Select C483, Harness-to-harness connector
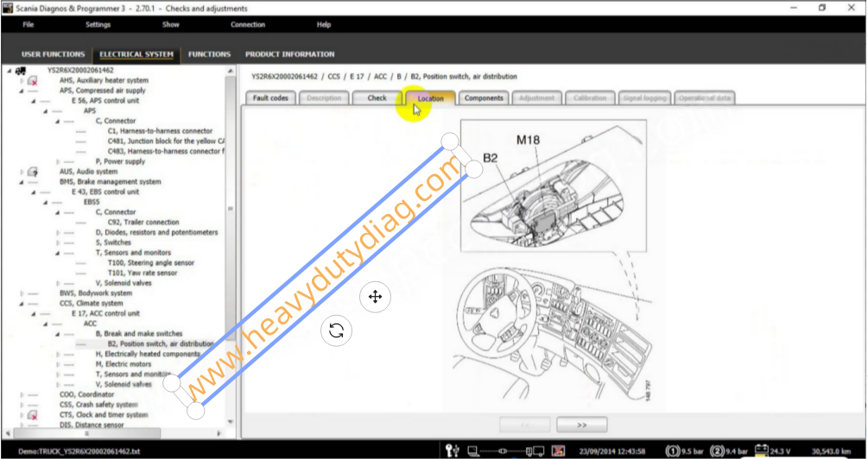This screenshot has width=868, height=459. (x=166, y=152)
